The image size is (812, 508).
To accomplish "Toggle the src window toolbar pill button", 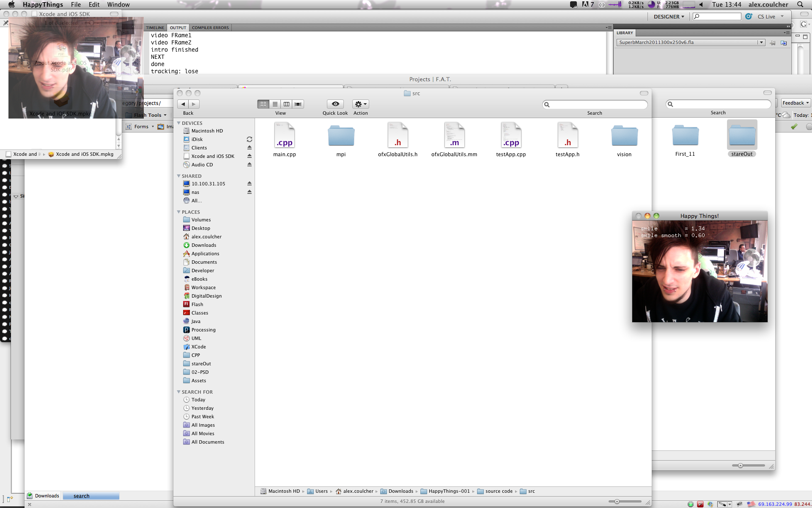I will click(644, 93).
